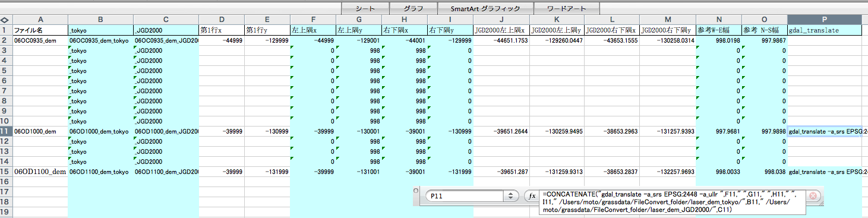The width and height of the screenshot is (868, 218).
Task: Select cell containing 06OD1000_dem
Action: [40, 131]
